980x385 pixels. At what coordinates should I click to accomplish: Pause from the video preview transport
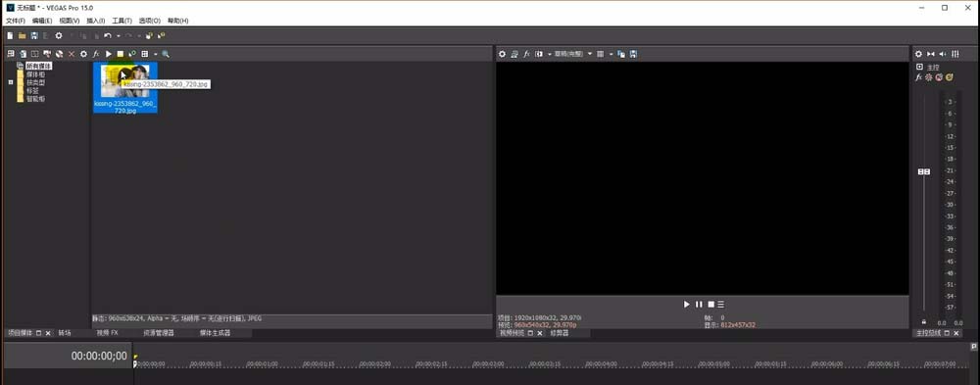click(699, 305)
